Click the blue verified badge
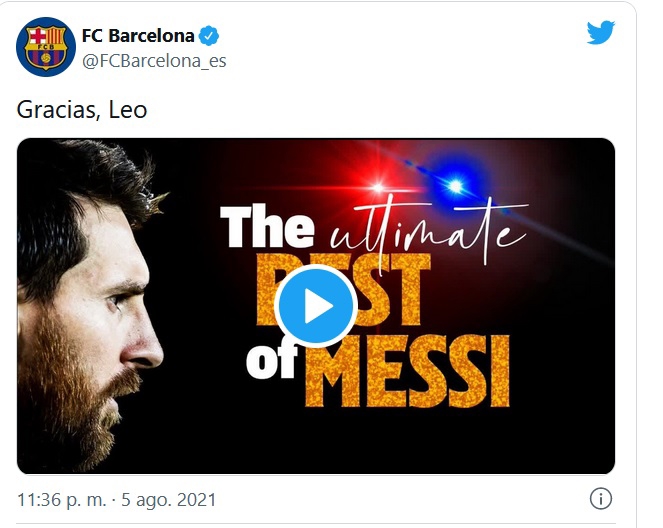Viewport: 663px width, 528px height. (x=208, y=37)
